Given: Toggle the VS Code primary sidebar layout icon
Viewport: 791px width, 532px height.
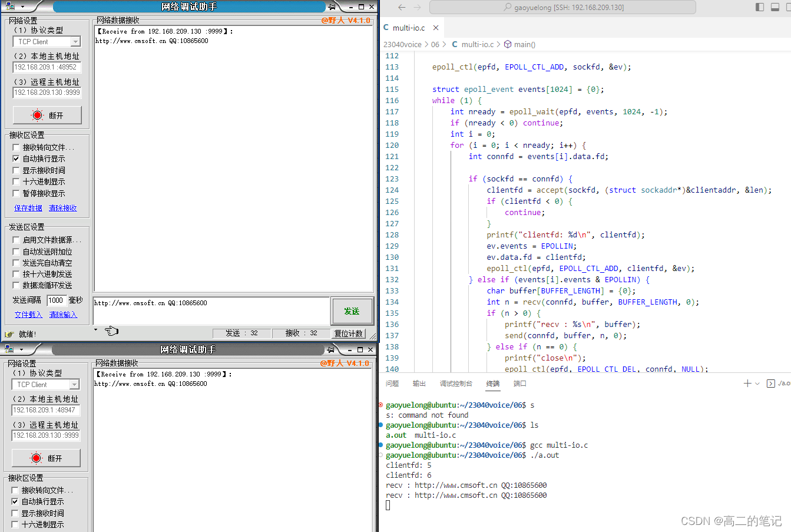Looking at the screenshot, I should pyautogui.click(x=760, y=7).
